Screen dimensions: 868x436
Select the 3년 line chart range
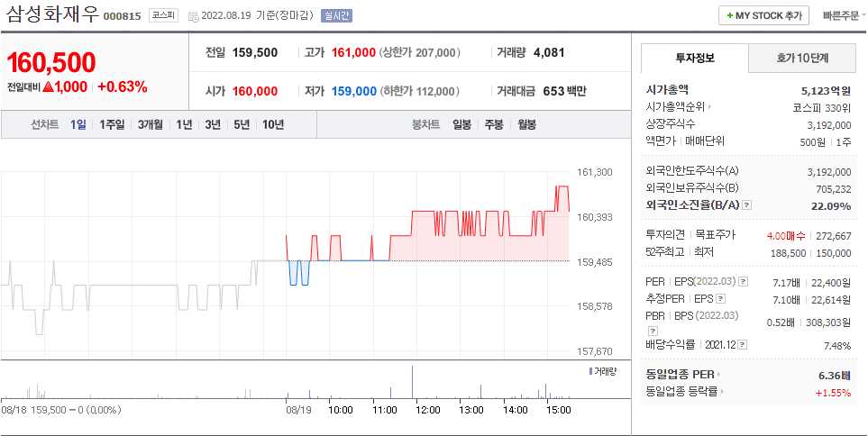pos(213,124)
